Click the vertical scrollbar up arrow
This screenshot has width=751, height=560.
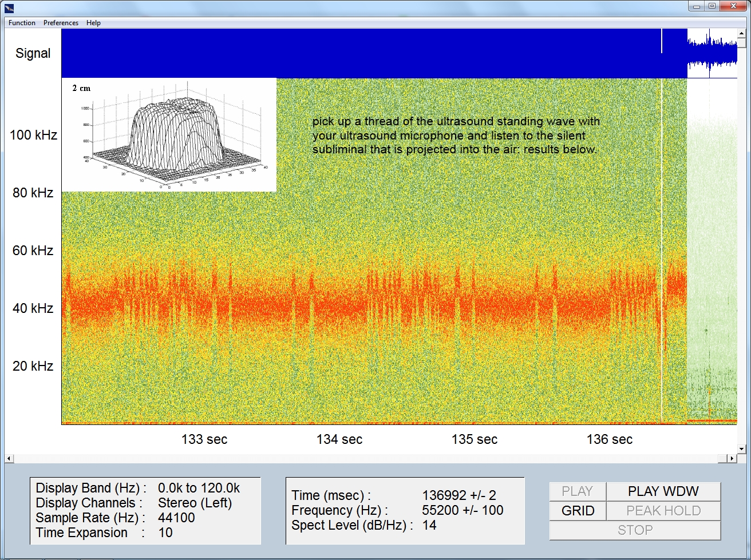coord(742,33)
